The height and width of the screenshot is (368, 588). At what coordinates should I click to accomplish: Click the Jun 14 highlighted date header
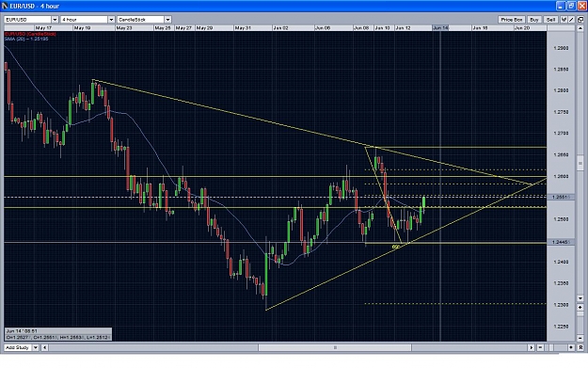(x=440, y=28)
